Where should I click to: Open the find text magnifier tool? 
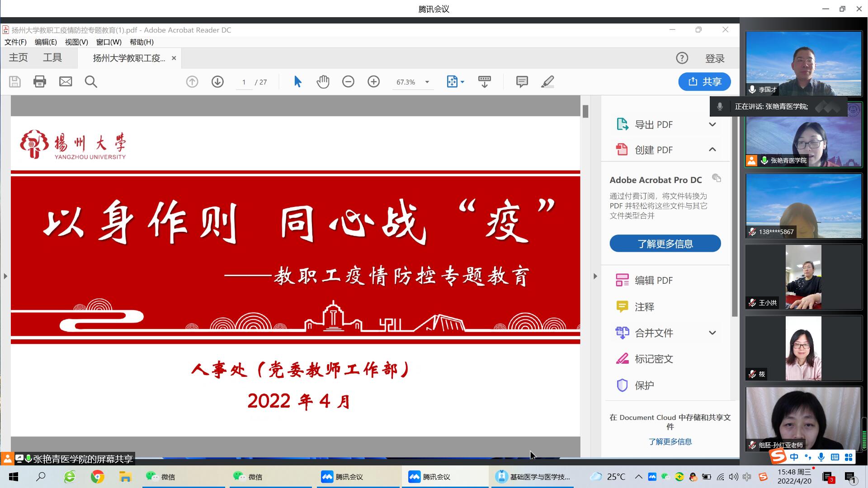[x=91, y=82]
